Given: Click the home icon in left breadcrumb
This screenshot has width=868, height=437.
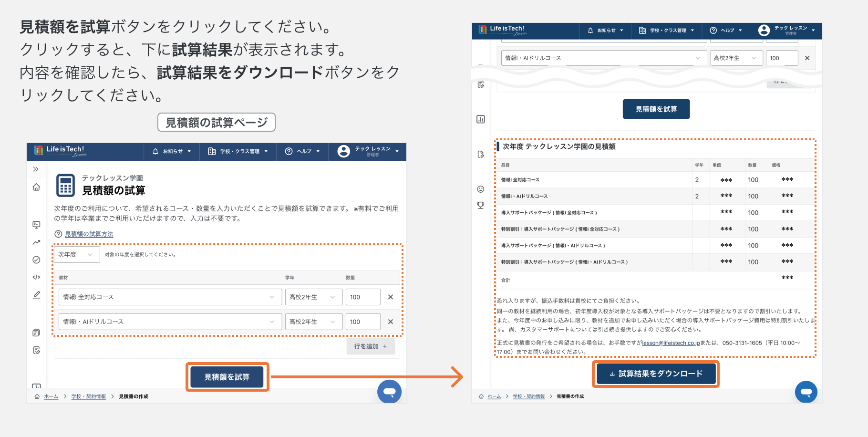Looking at the screenshot, I should tap(37, 396).
